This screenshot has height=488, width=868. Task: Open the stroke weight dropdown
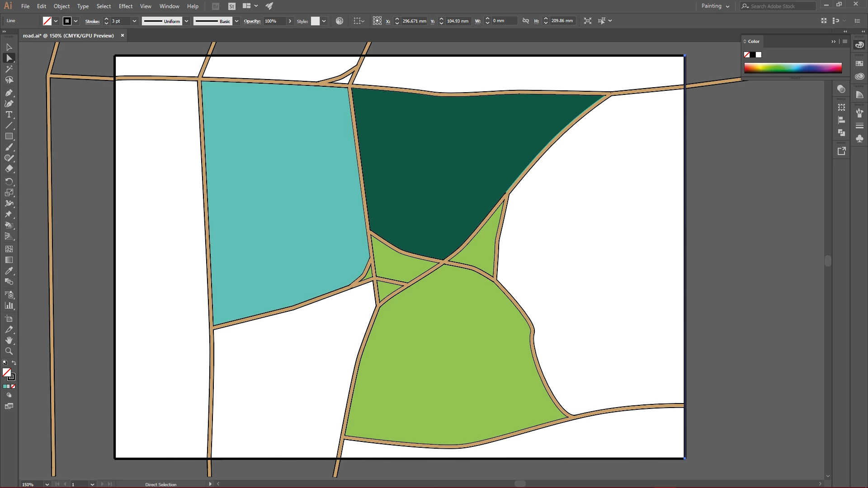point(134,21)
